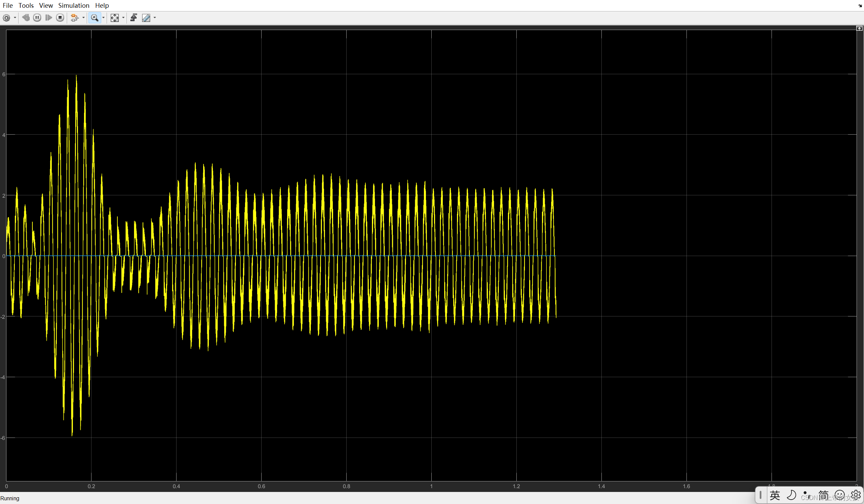Open the View menu

tap(46, 5)
